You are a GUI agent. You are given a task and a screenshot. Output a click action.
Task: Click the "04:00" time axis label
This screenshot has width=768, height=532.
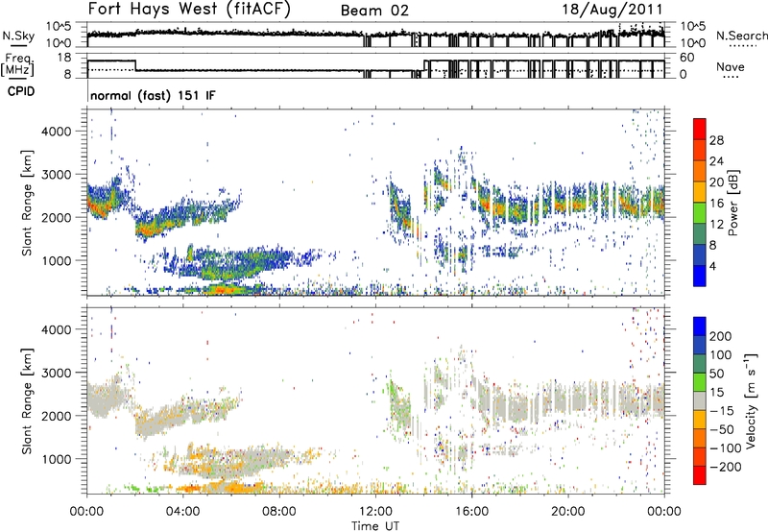182,512
